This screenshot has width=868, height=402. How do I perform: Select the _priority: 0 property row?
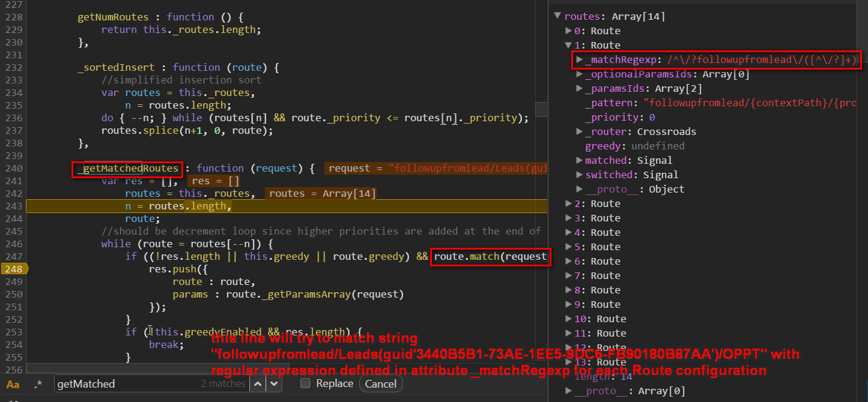pyautogui.click(x=620, y=118)
